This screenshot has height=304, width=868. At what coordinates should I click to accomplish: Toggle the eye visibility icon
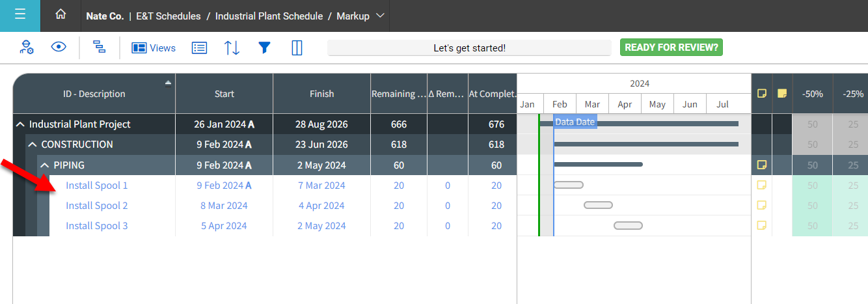[59, 48]
